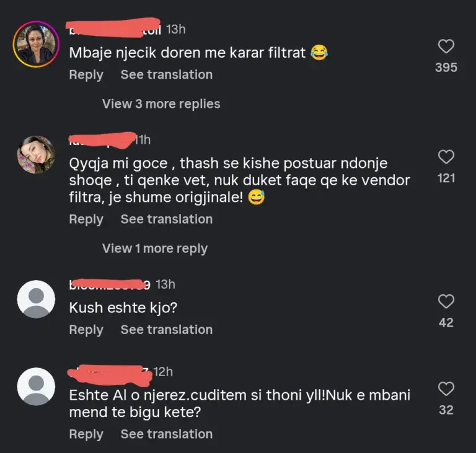Reply to the 'Mbaje njecik doren' comment
This screenshot has height=453, width=476.
tap(86, 74)
